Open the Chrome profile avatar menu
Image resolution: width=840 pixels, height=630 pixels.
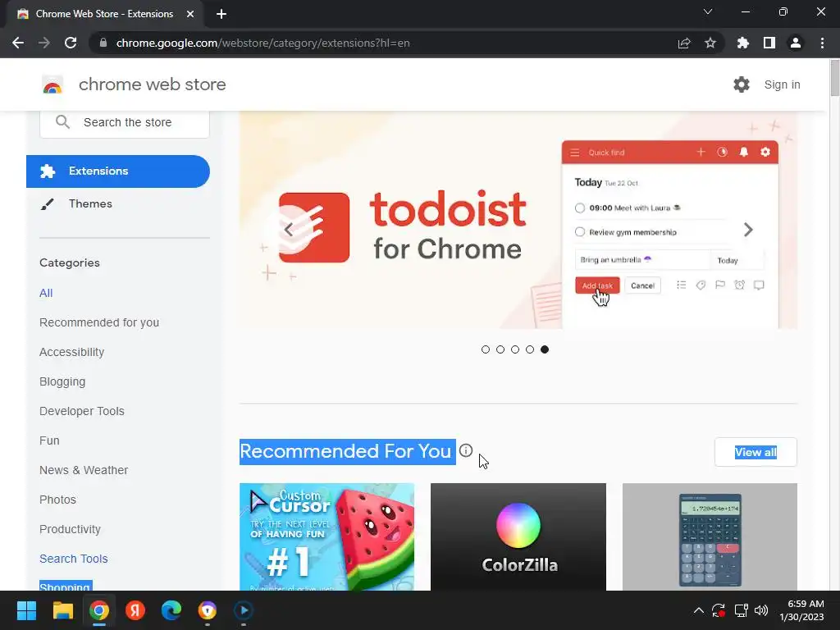coord(796,43)
